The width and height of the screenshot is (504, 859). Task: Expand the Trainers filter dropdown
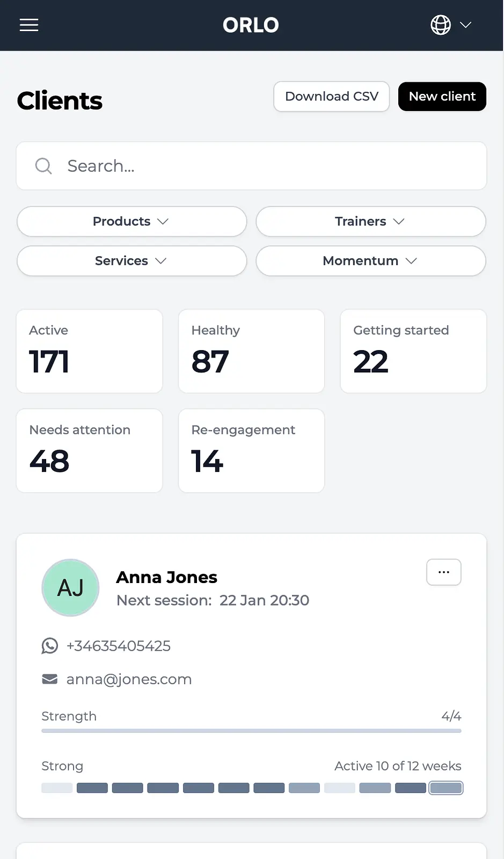pyautogui.click(x=370, y=221)
